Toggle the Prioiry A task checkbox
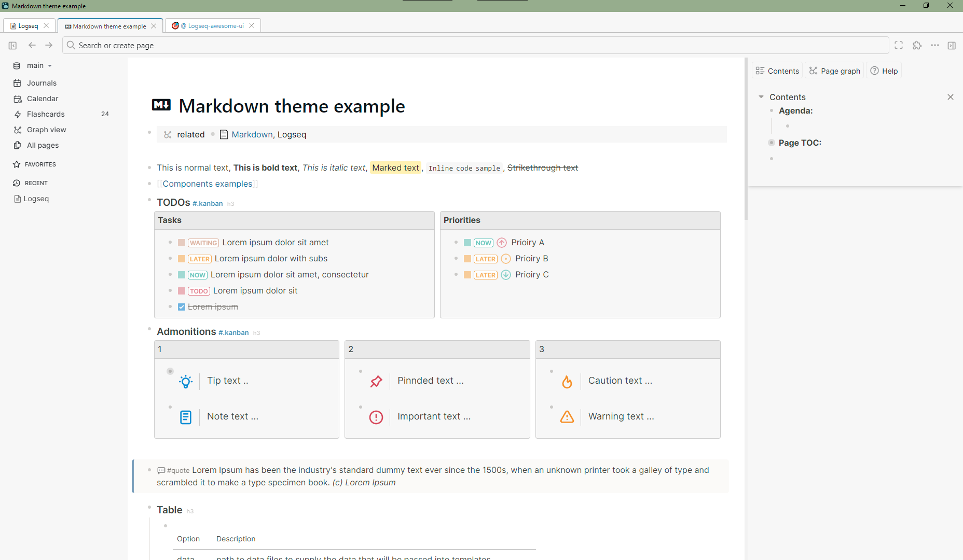Image resolution: width=963 pixels, height=560 pixels. tap(467, 243)
